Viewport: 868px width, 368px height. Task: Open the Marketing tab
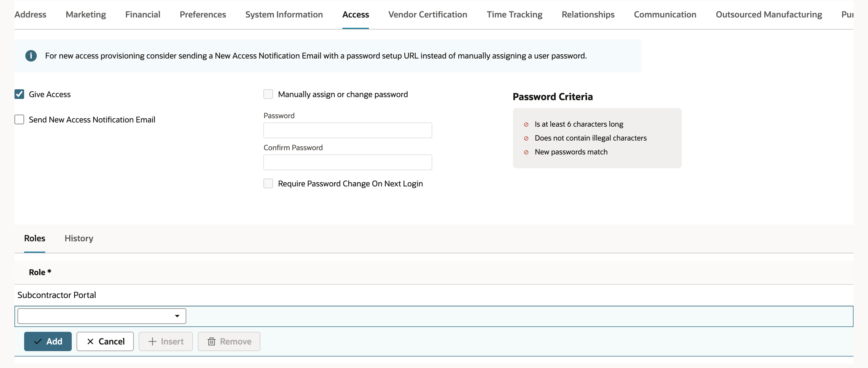86,14
